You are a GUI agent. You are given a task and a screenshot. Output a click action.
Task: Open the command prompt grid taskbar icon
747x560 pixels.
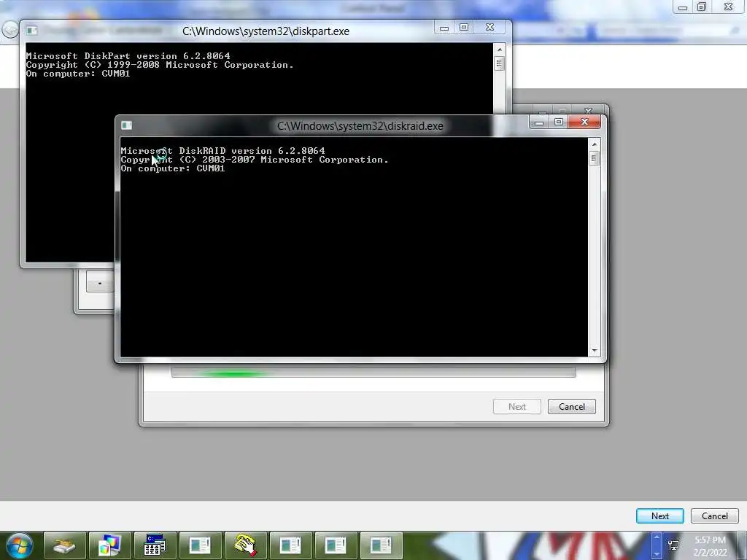(x=155, y=545)
